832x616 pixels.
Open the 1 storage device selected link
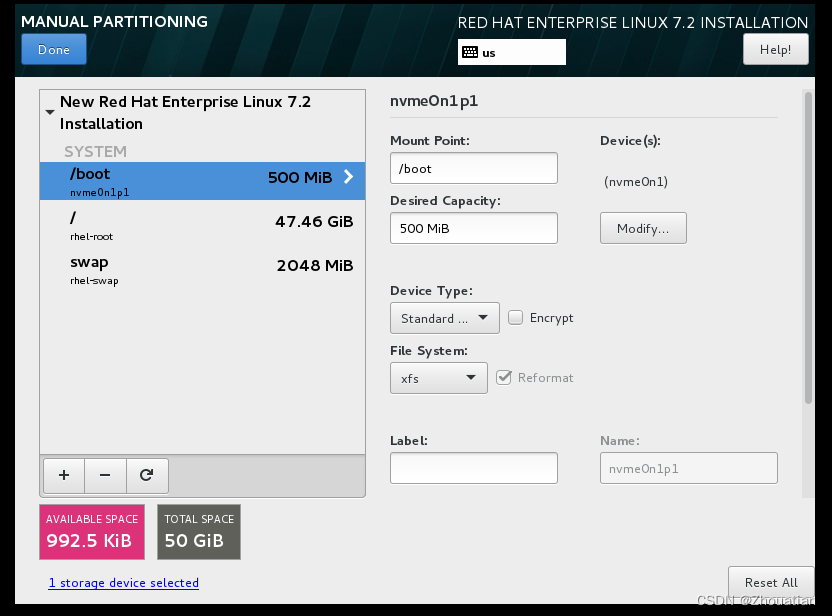pyautogui.click(x=124, y=583)
